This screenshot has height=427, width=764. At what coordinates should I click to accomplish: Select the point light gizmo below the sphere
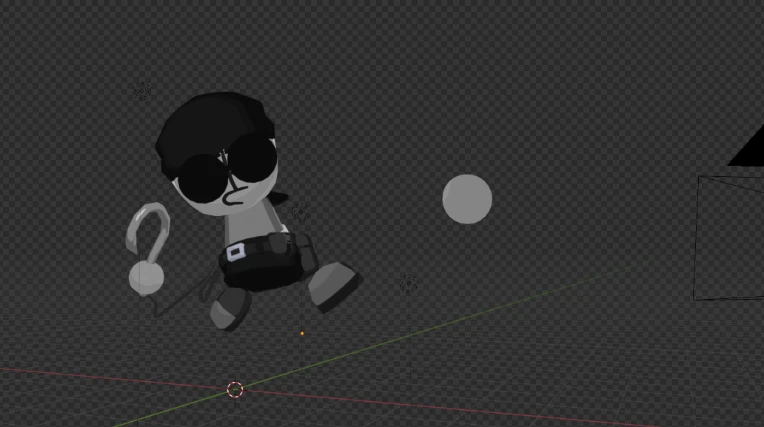[x=408, y=283]
